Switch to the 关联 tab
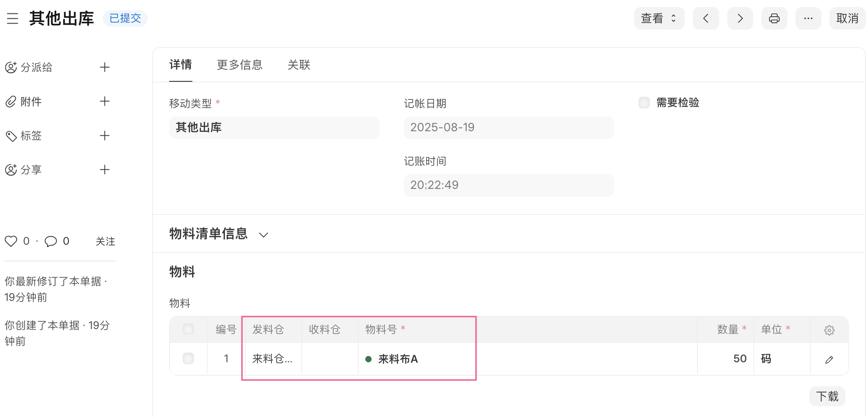868x417 pixels. point(299,65)
